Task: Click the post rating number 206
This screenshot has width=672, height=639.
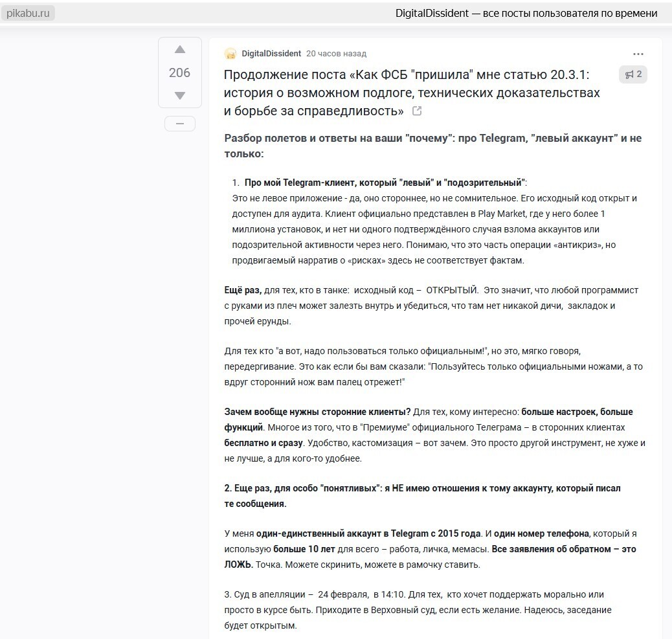Action: point(180,73)
